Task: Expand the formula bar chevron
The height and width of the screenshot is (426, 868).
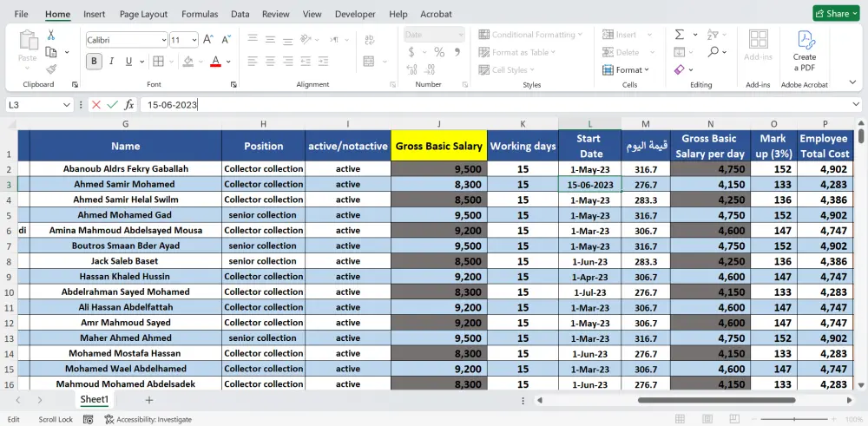Action: click(857, 105)
